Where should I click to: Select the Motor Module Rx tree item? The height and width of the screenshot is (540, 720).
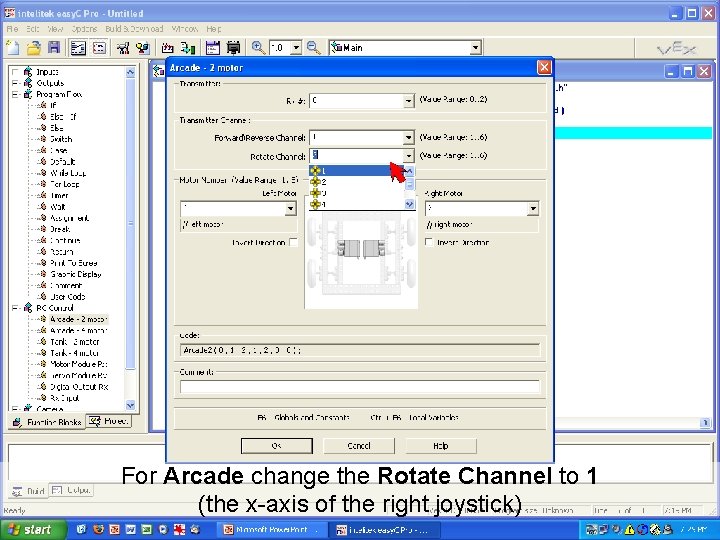coord(79,364)
